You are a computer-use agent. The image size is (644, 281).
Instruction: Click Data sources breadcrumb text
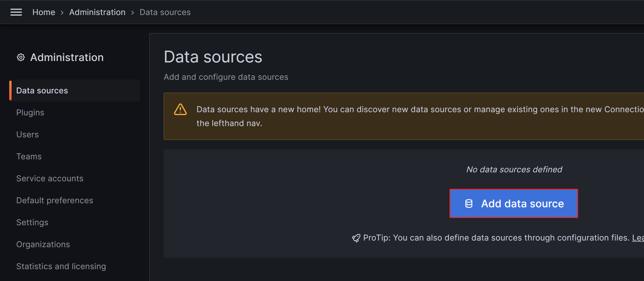click(x=165, y=12)
